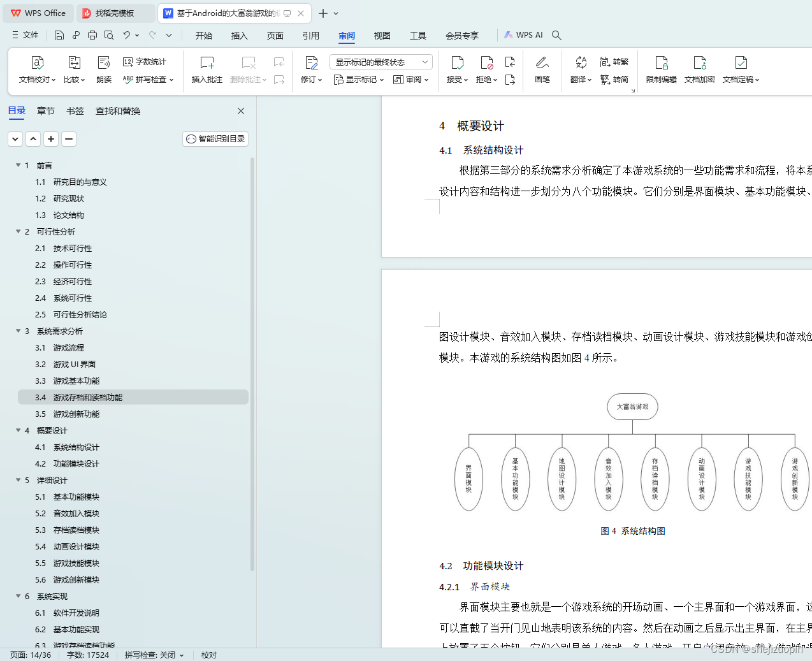Select outline entry 3.4 游戏存档和读档功能
Screen dimensions: 812x661
[133, 397]
